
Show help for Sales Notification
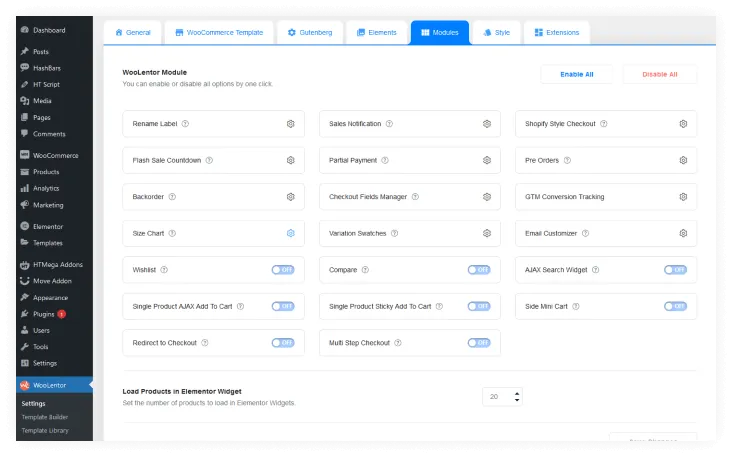tap(389, 124)
